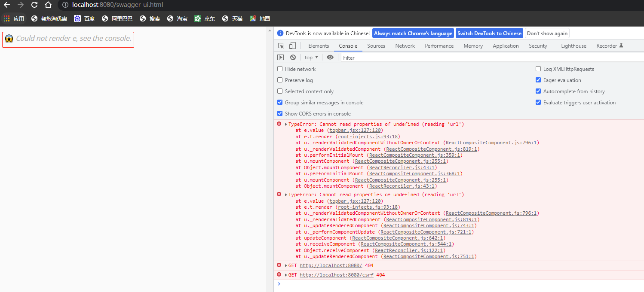644x292 pixels.
Task: Enable Preserve log checkbox
Action: click(x=280, y=80)
